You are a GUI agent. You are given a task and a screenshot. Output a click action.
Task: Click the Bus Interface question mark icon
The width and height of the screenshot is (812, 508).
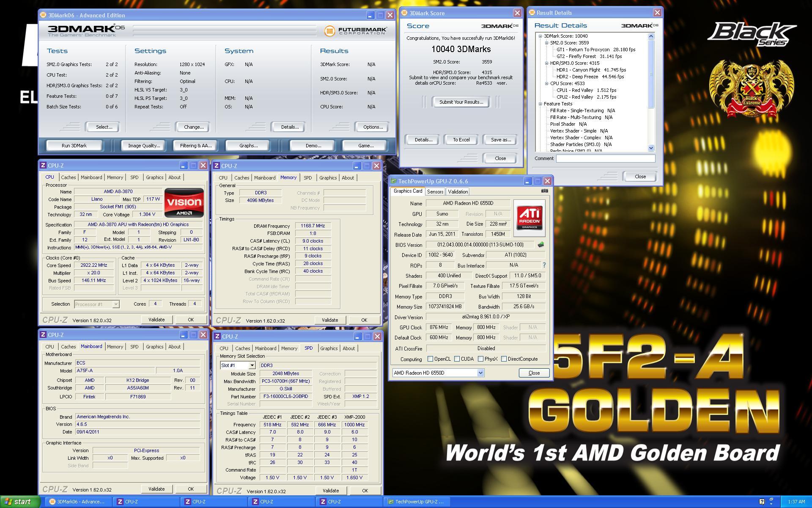coord(544,265)
